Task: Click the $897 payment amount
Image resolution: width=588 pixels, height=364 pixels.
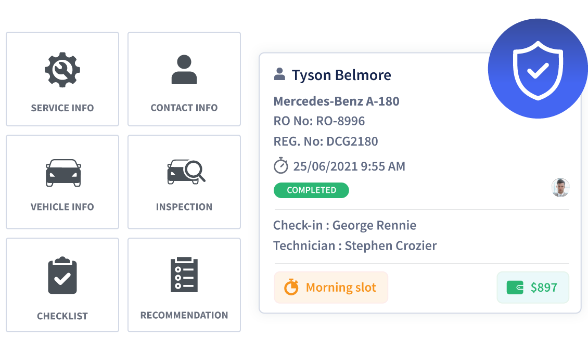Action: point(543,288)
